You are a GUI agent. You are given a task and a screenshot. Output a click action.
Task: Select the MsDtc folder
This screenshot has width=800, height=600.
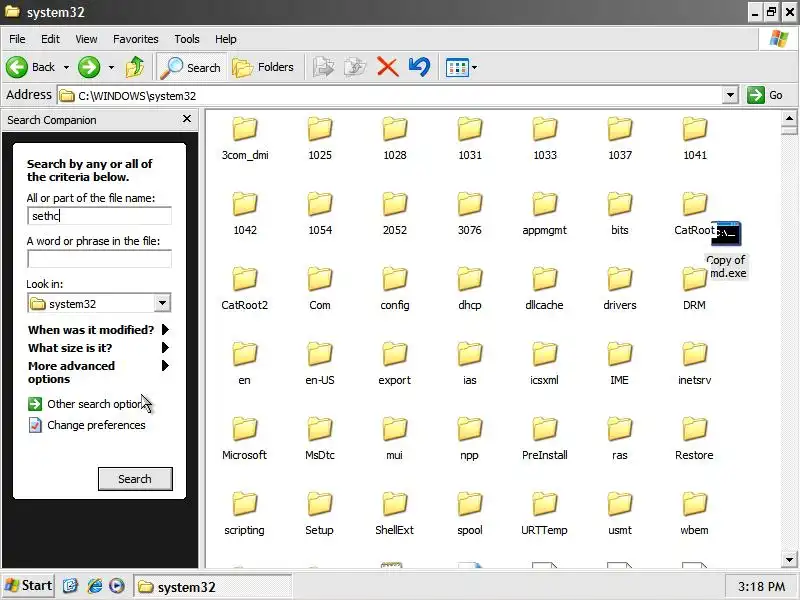320,439
